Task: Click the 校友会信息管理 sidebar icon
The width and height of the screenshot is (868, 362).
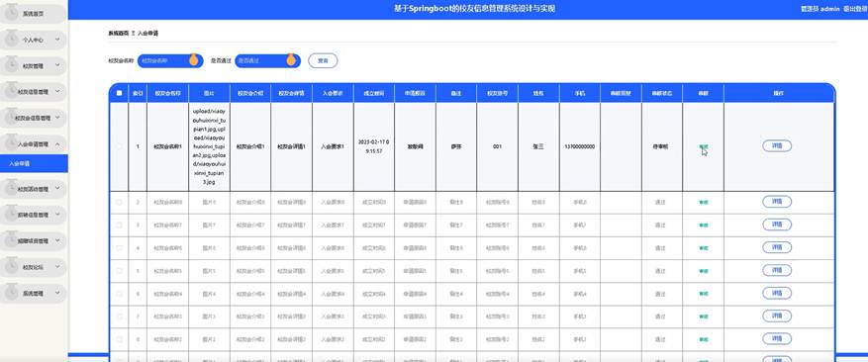Action: (11, 118)
